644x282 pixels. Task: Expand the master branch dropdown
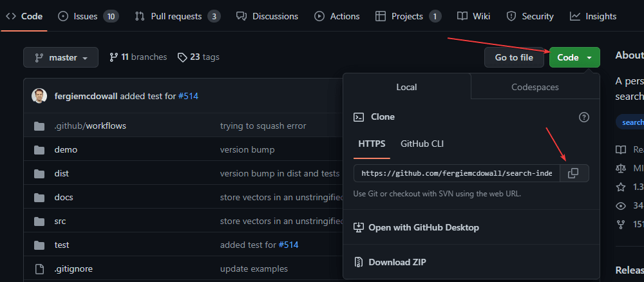[x=61, y=57]
